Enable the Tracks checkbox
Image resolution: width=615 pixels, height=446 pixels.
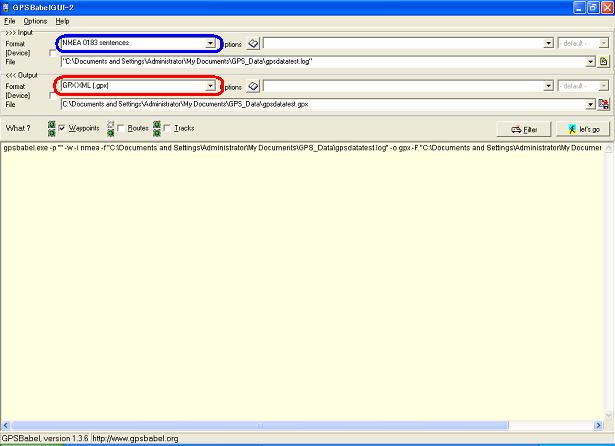pyautogui.click(x=167, y=128)
